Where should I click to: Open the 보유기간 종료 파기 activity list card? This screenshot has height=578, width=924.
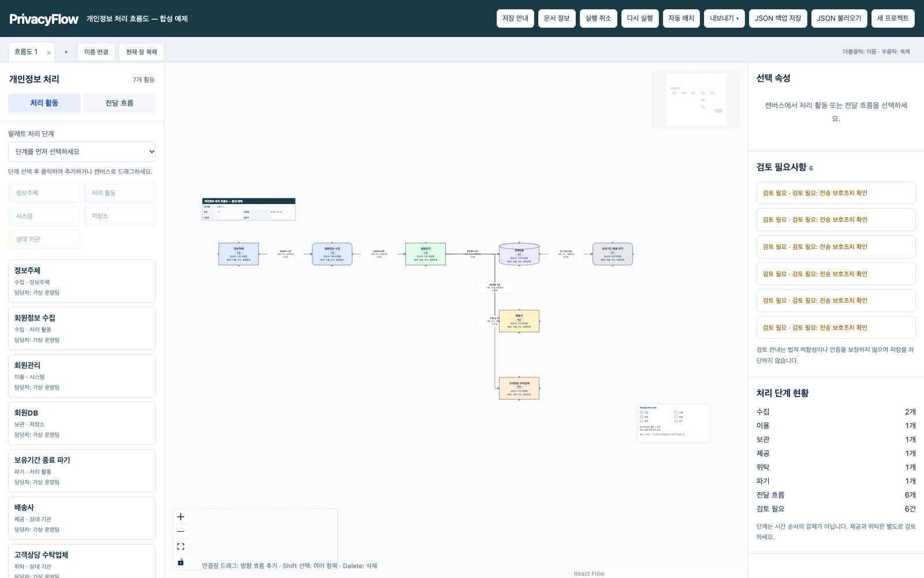[x=82, y=471]
